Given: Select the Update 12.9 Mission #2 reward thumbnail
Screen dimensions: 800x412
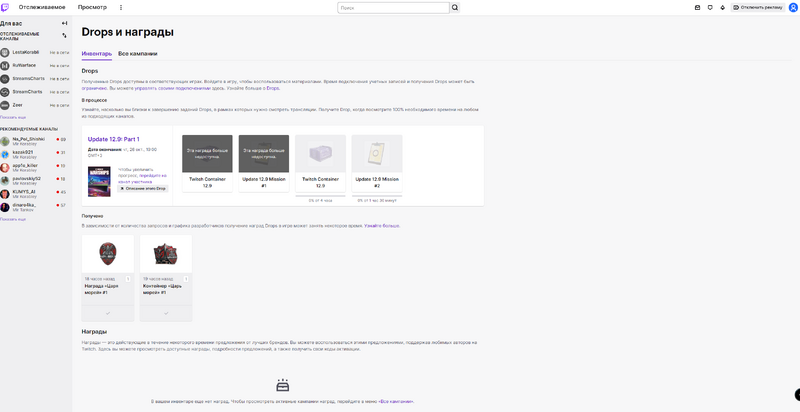Looking at the screenshot, I should (377, 154).
